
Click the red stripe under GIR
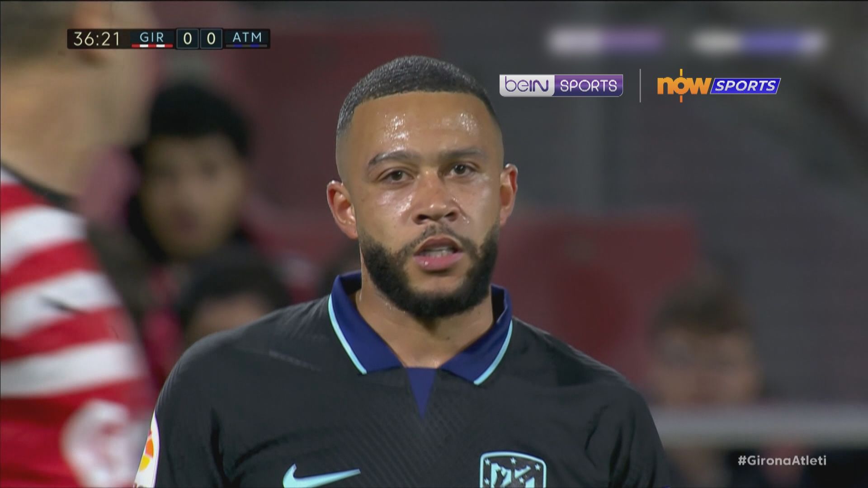[152, 46]
